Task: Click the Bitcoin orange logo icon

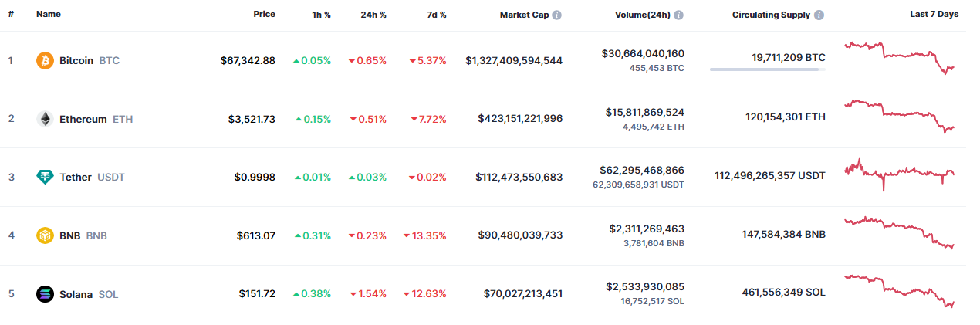Action: coord(46,60)
